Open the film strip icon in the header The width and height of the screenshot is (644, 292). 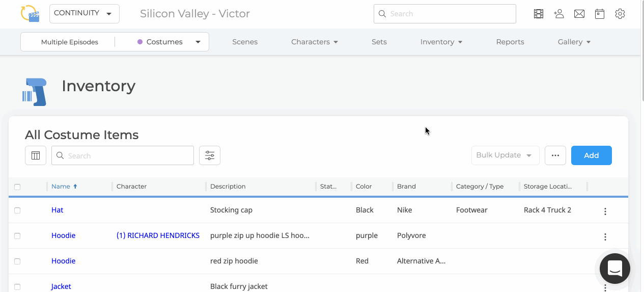pyautogui.click(x=539, y=14)
